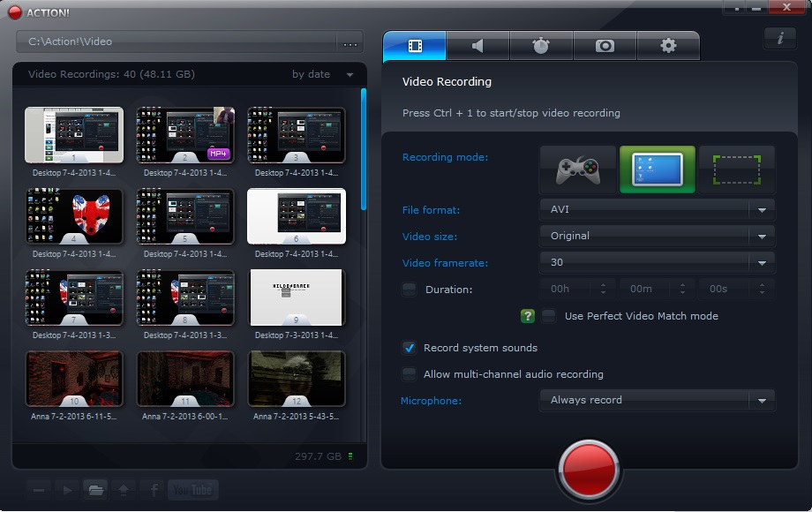Click the duration hours stepper
Screen dimensions: 812x512
[604, 289]
